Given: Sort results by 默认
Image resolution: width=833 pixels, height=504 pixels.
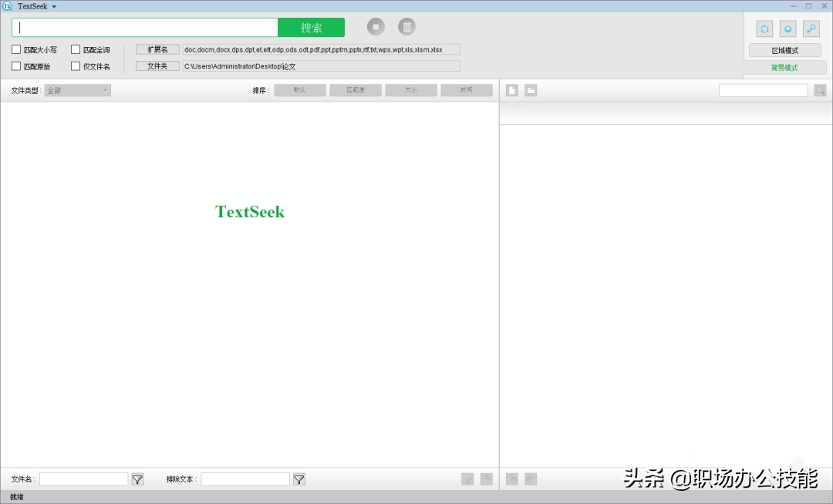Looking at the screenshot, I should click(300, 90).
